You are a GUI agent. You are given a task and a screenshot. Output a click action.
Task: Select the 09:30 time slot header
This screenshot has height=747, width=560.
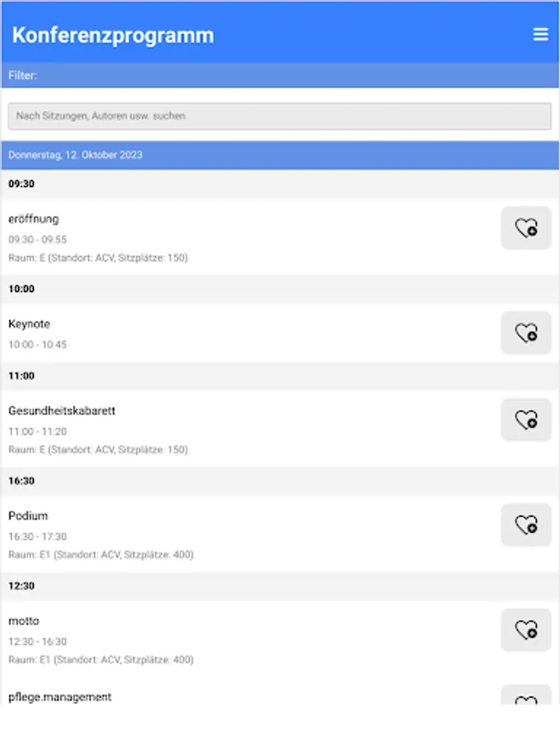coord(22,184)
